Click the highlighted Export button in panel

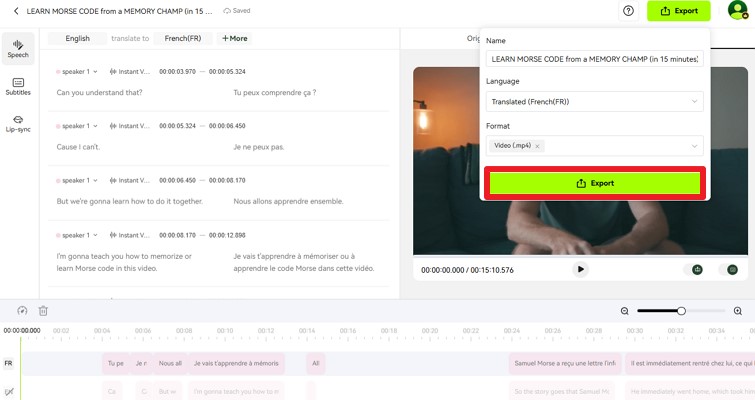pyautogui.click(x=595, y=183)
